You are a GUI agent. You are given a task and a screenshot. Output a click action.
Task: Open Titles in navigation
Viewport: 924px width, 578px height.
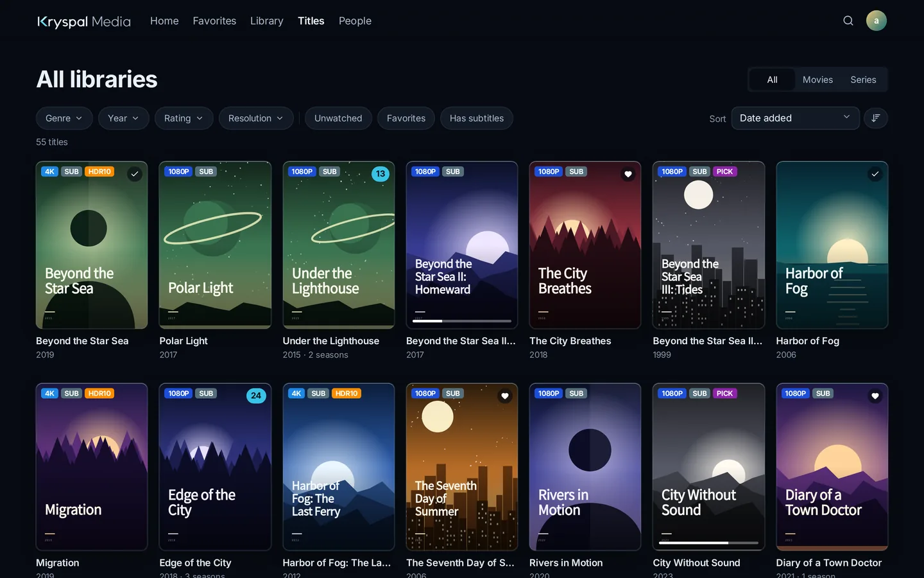(x=311, y=21)
